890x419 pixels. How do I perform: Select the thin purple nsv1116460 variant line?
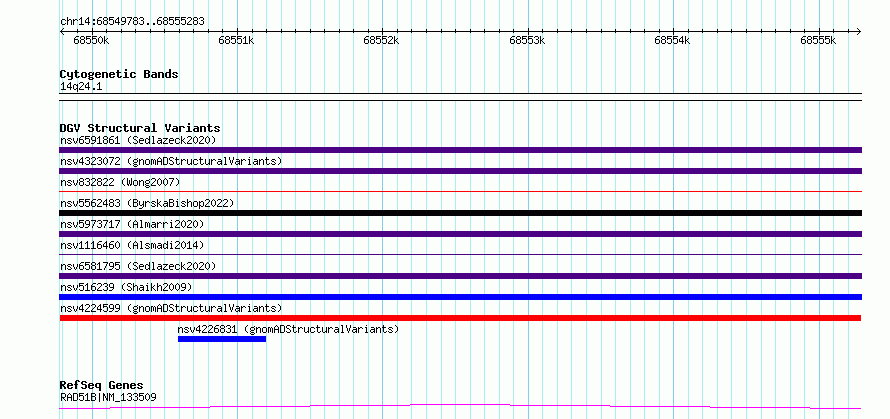point(460,255)
